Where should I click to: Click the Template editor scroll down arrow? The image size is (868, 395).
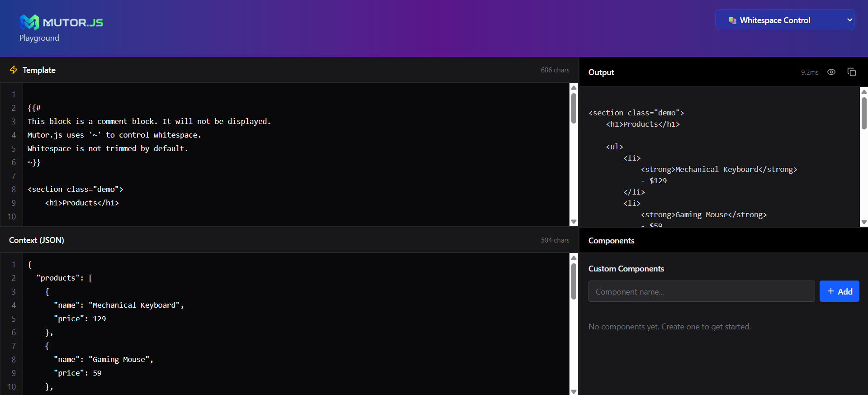(574, 222)
